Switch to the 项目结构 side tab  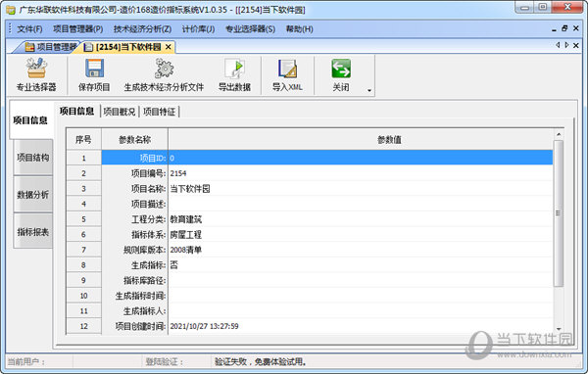pyautogui.click(x=33, y=158)
